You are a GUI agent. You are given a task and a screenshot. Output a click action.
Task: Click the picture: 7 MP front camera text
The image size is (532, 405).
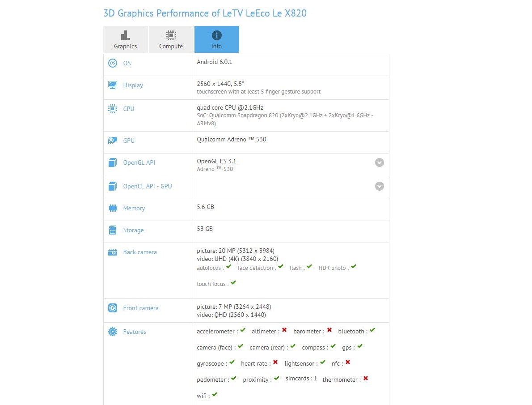pos(234,307)
